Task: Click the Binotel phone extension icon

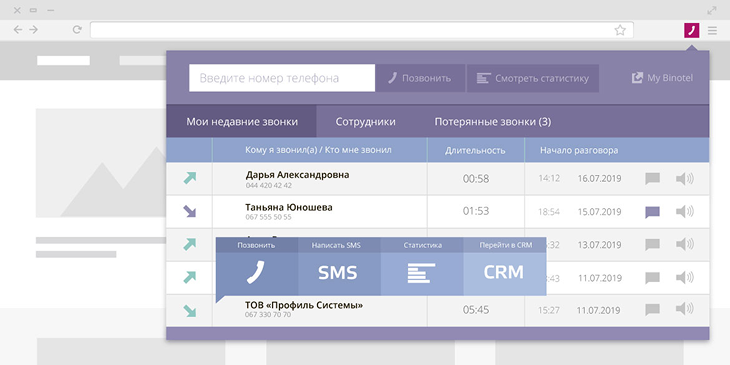Action: (x=691, y=30)
